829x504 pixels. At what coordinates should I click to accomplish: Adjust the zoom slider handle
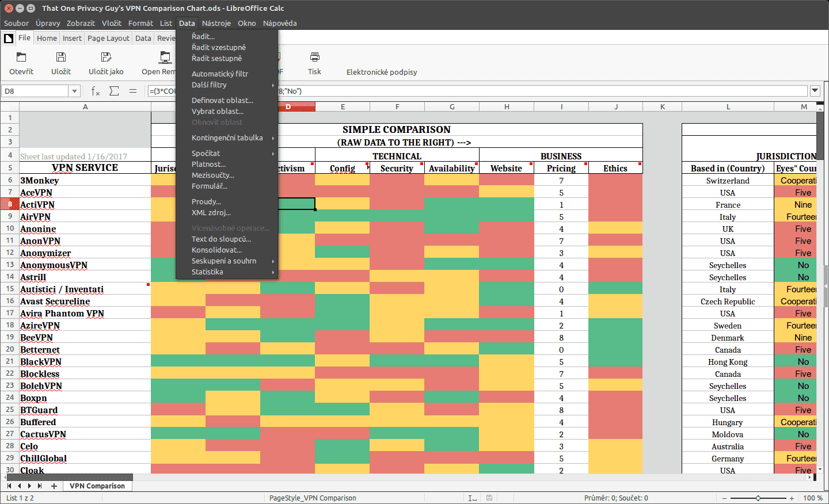tap(758, 498)
